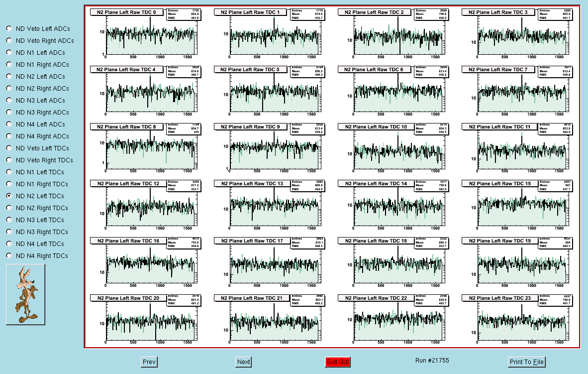
Task: Click title 'N2 Plane Left Raw TDC 10'
Action: (x=376, y=127)
